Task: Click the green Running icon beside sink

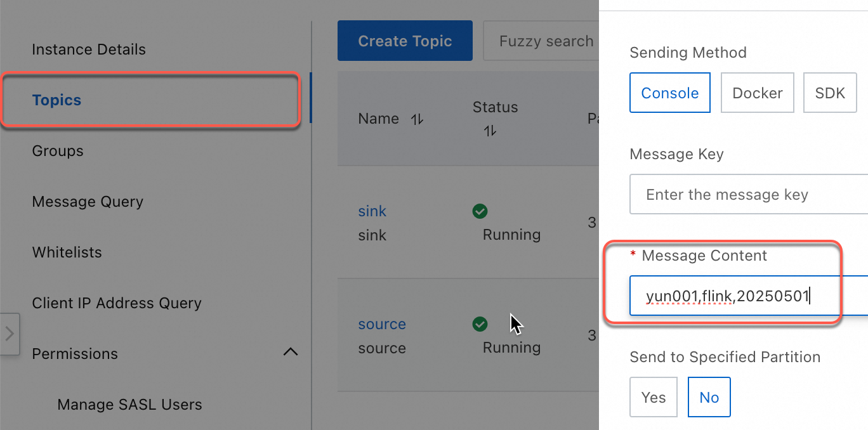Action: tap(480, 211)
